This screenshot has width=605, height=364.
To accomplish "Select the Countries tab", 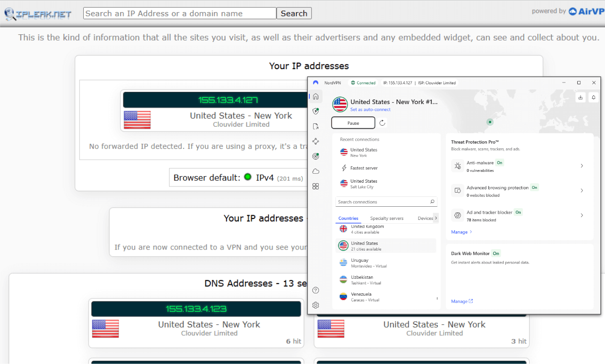I will coord(348,218).
